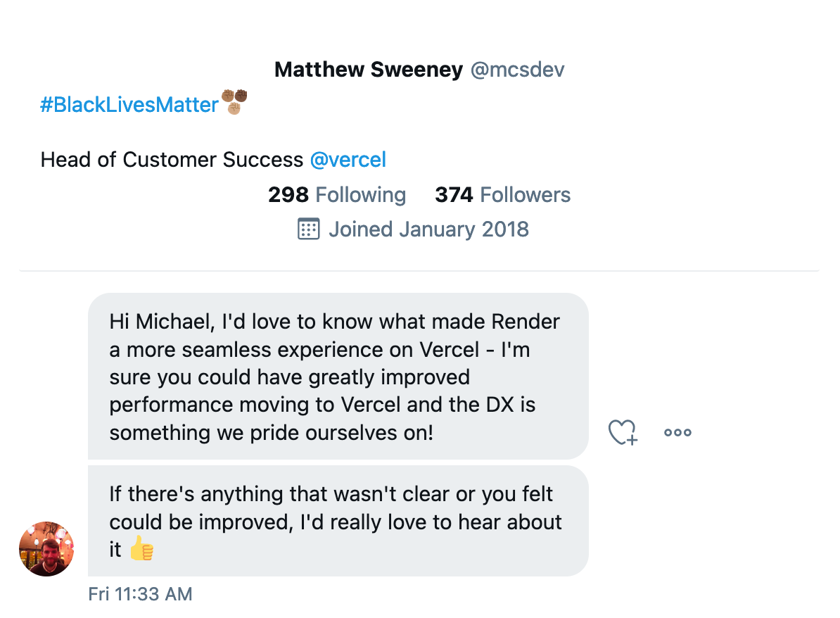Click the 298 following count number
The height and width of the screenshot is (618, 840).
[x=288, y=195]
